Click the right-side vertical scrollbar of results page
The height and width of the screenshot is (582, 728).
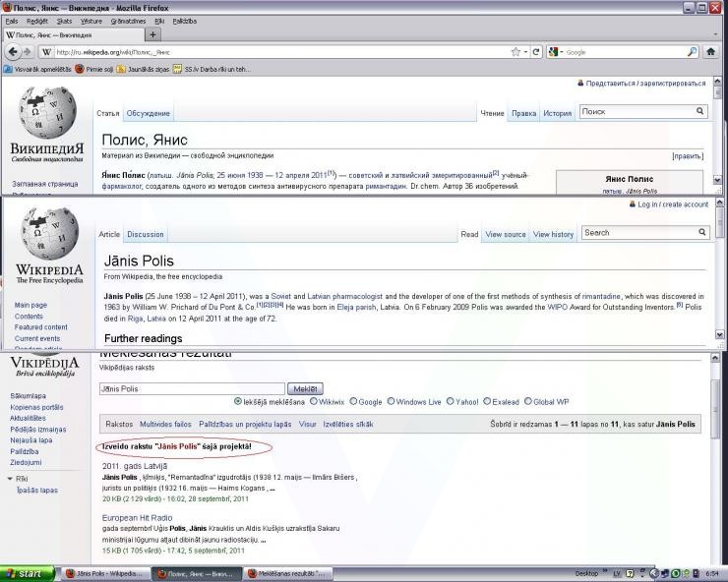point(720,452)
